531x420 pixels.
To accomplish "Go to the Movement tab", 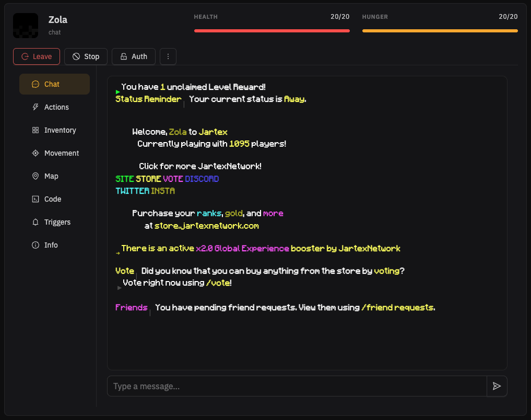I will click(x=54, y=153).
